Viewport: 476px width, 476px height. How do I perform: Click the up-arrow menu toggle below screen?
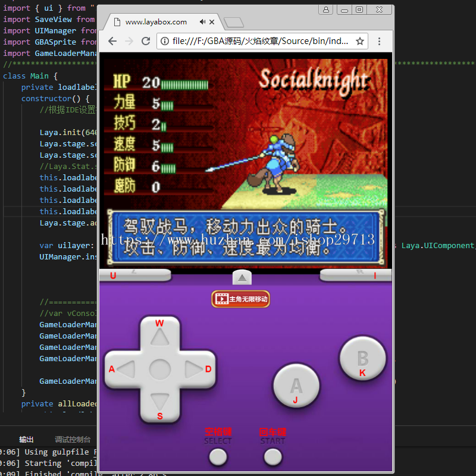point(242,277)
